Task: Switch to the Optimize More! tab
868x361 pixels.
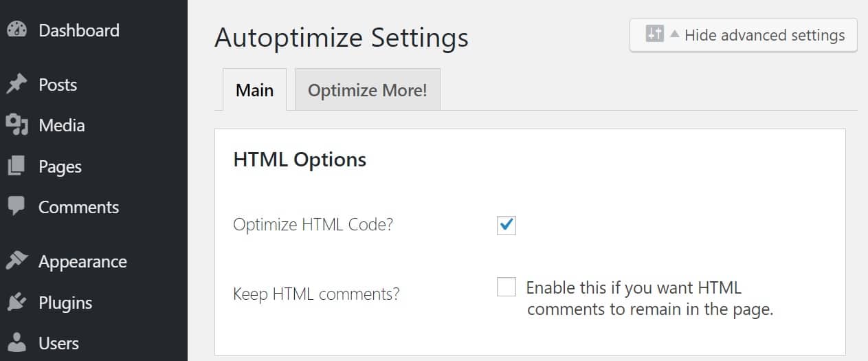Action: (367, 90)
